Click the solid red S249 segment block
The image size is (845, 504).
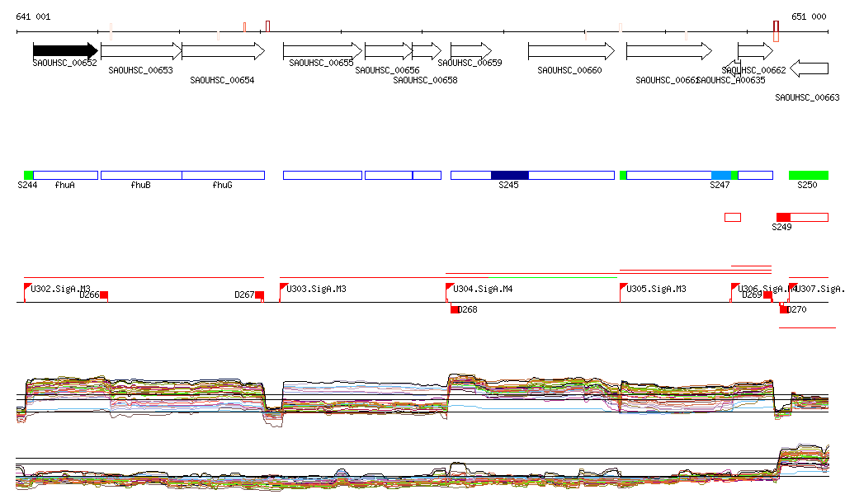pos(784,217)
